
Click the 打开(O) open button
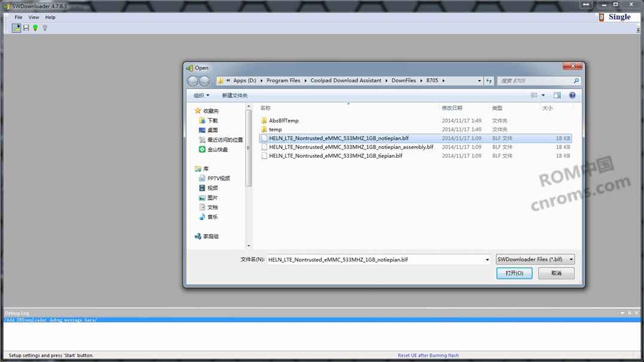pyautogui.click(x=514, y=273)
